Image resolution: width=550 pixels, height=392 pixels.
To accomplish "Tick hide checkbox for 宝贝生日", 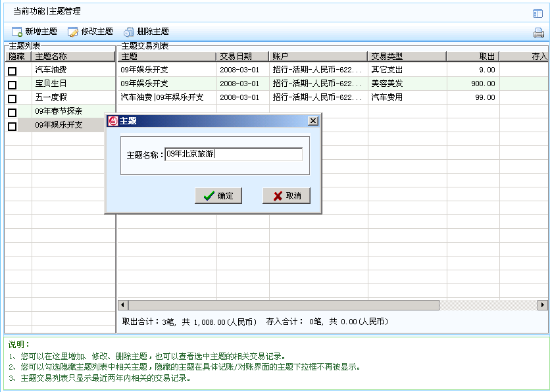I will [12, 85].
